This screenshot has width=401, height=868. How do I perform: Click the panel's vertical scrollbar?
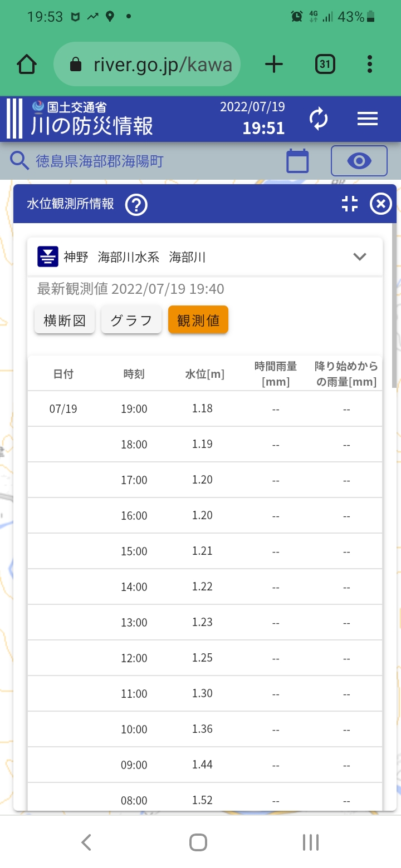tap(394, 306)
